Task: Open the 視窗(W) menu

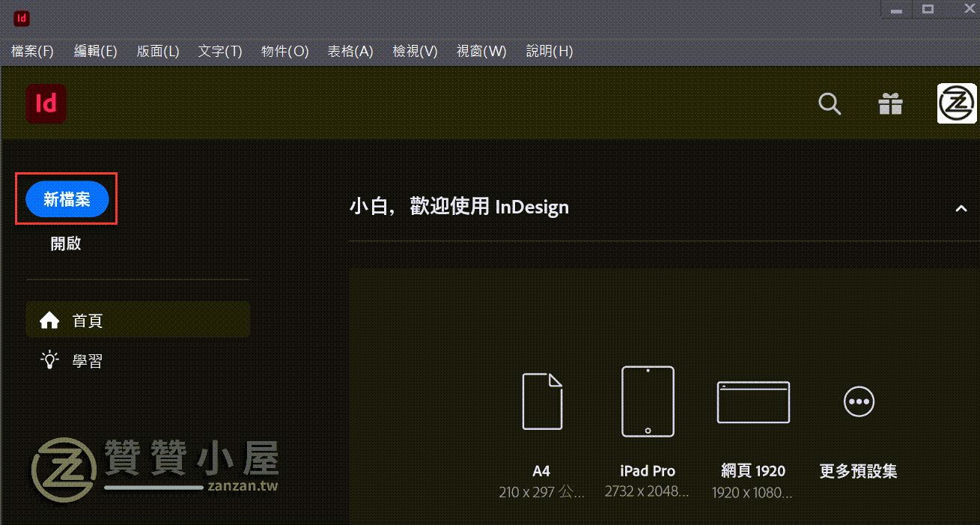Action: coord(481,51)
